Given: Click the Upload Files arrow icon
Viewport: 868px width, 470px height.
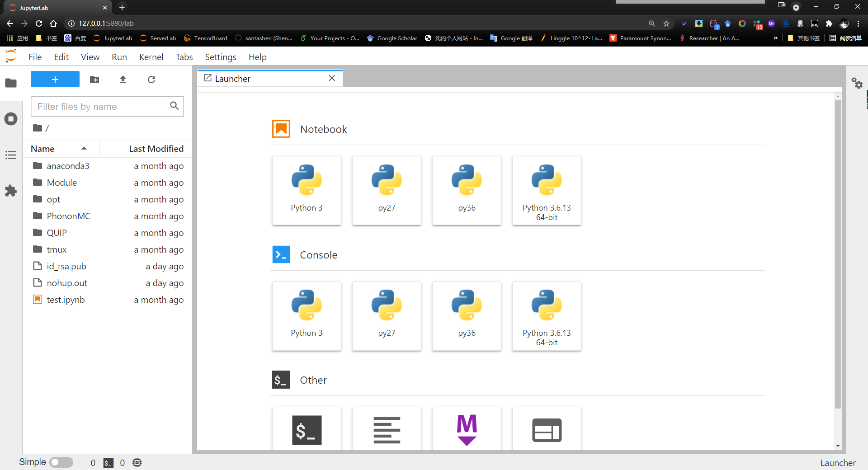Looking at the screenshot, I should [123, 80].
